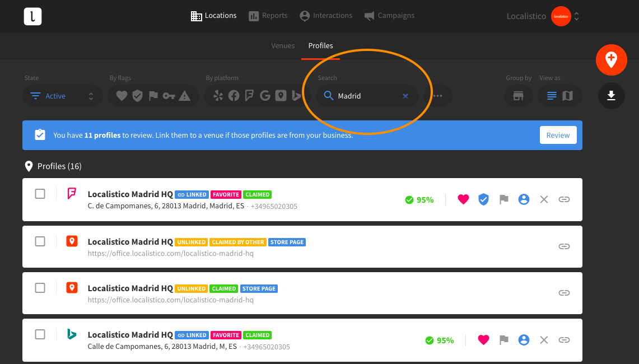This screenshot has width=639, height=364.
Task: Link the unlinked Claimed store page profile
Action: click(564, 293)
